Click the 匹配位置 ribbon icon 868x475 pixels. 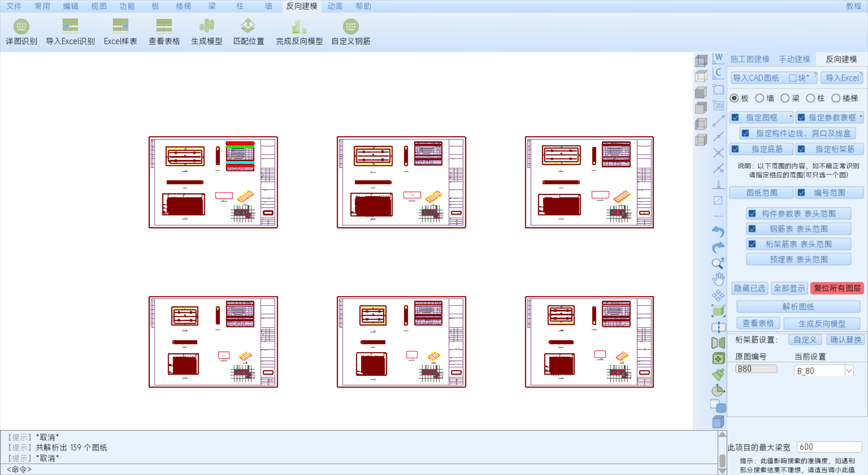248,27
